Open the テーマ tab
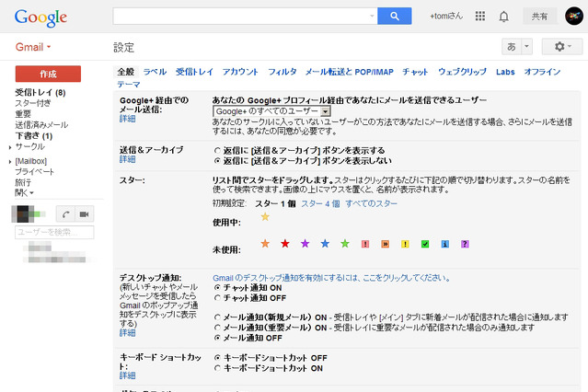Screen dimensions: 588x392 coord(129,85)
